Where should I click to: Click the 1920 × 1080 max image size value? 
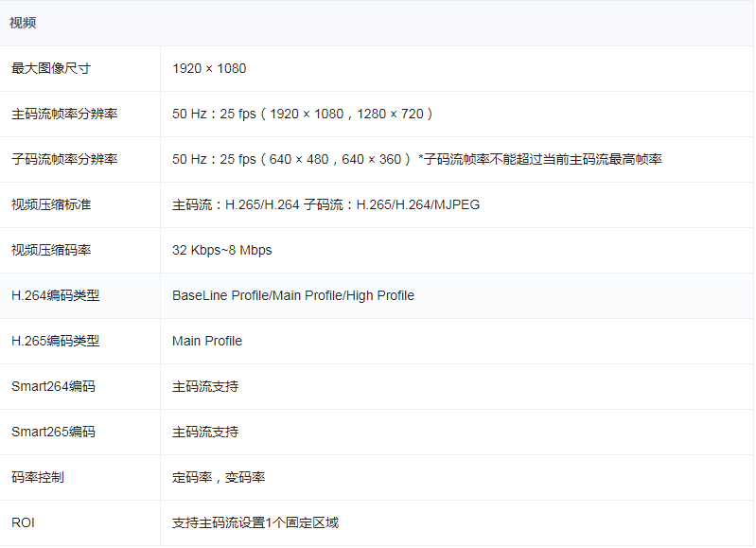[x=209, y=68]
